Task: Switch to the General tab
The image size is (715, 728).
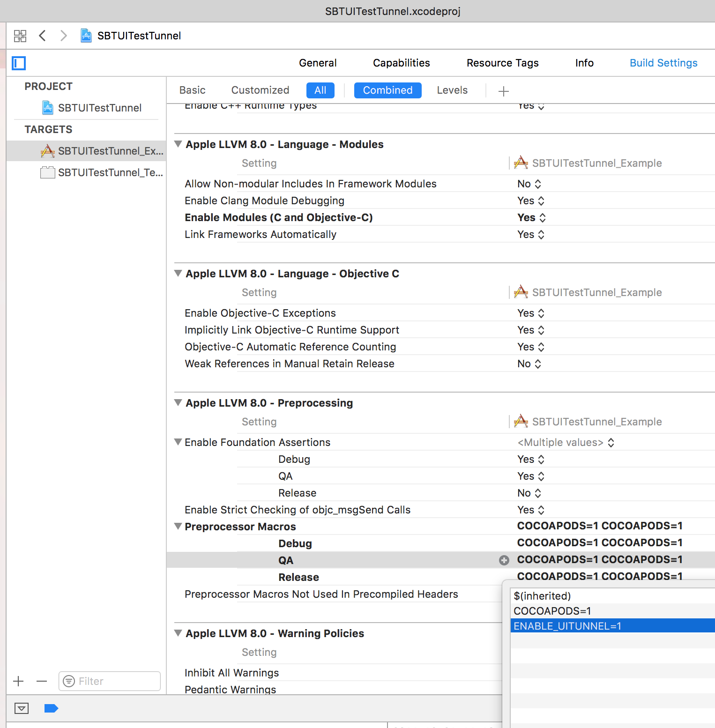Action: [x=318, y=63]
